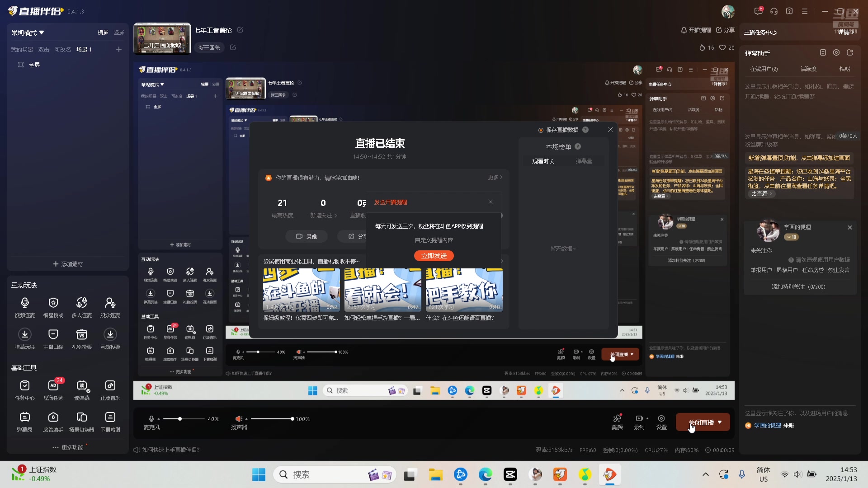This screenshot has width=868, height=488.
Task: Open the 场景切换器 scene switcher
Action: [x=82, y=422]
